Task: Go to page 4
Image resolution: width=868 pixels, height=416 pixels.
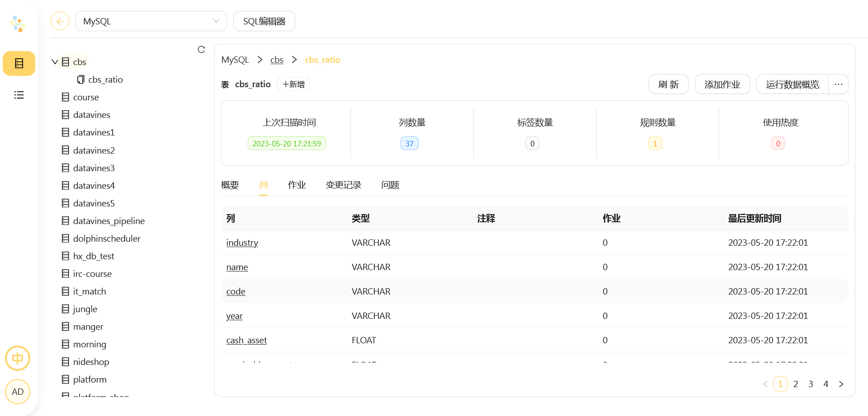Action: (826, 384)
